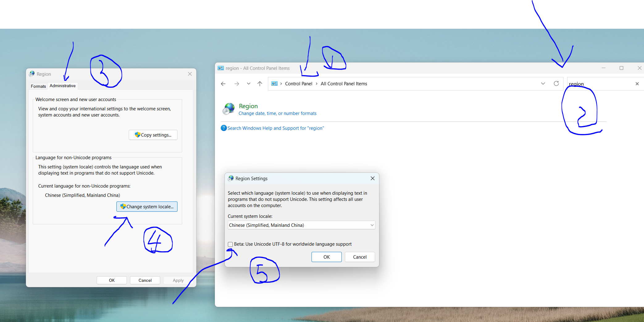Open the address bar dropdown chevron

(543, 83)
